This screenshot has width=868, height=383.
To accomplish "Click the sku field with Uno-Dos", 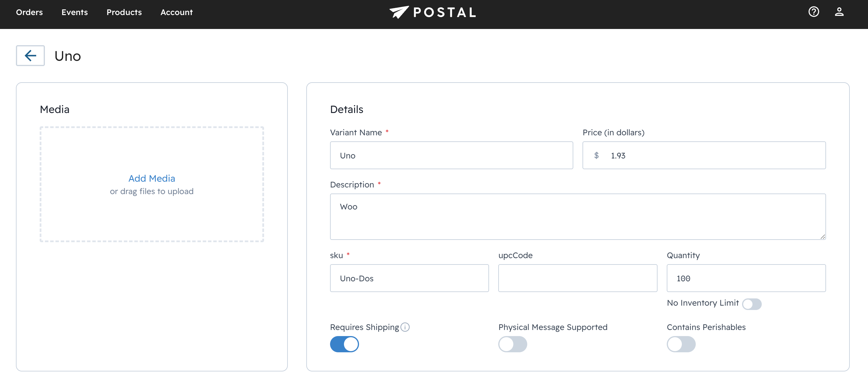I will 409,278.
